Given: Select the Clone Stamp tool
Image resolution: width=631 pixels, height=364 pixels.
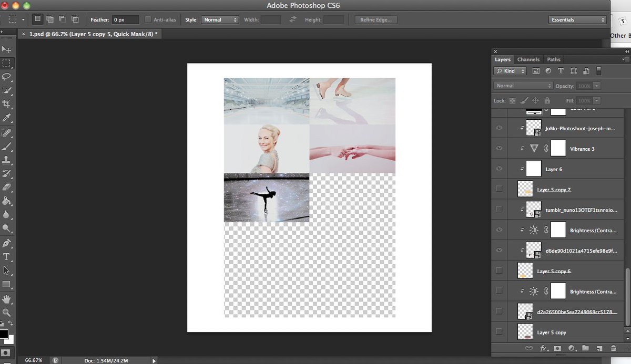Looking at the screenshot, I should pyautogui.click(x=7, y=160).
